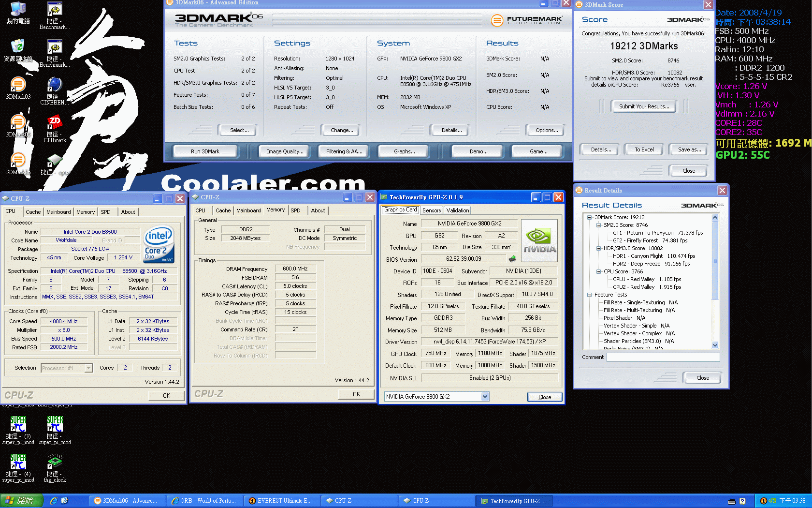The width and height of the screenshot is (812, 508).
Task: Select the Pixel Shader N/A row
Action: (624, 318)
